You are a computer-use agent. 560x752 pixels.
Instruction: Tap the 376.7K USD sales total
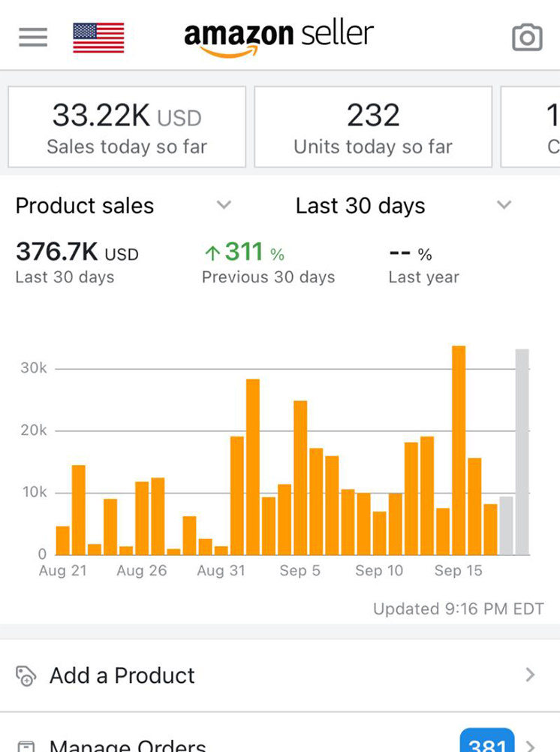pos(77,253)
